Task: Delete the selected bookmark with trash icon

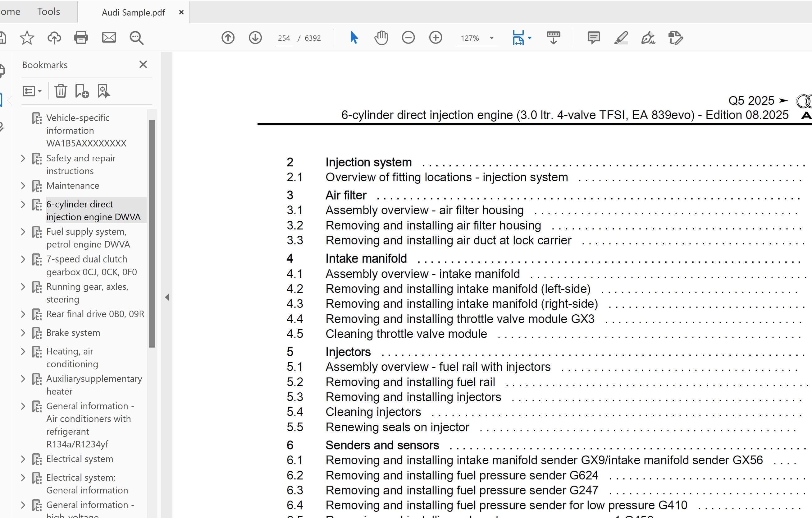Action: (x=61, y=90)
